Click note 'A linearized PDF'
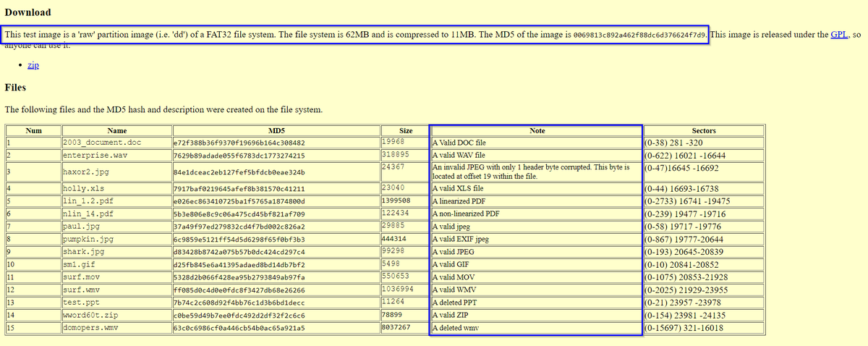 (459, 201)
